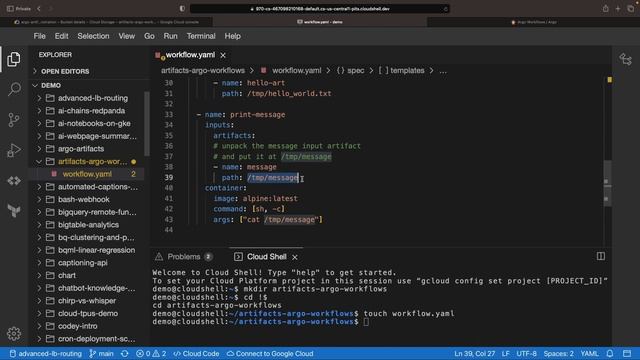
Task: Close the Cloud Shell terminal tab
Action: click(295, 257)
